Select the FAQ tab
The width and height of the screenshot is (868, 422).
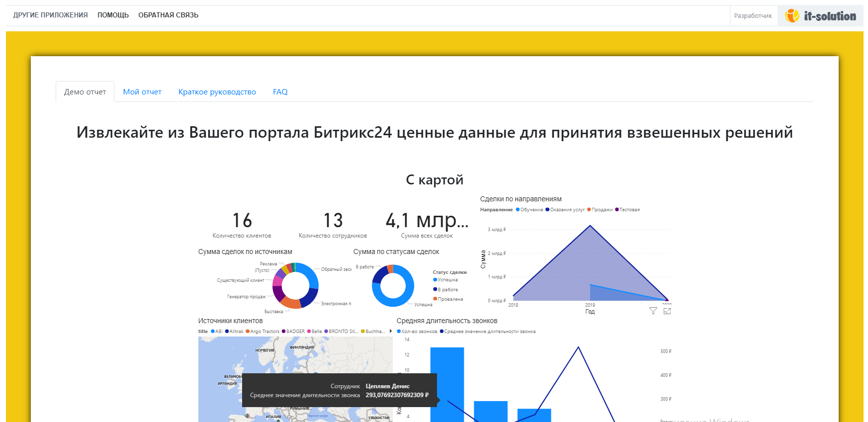[280, 92]
